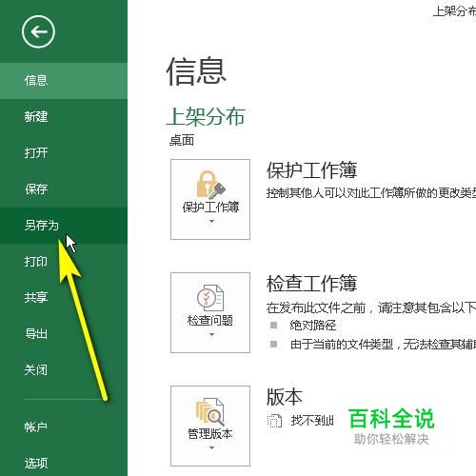Click the line beginning 由于当前的文件类型
The width and height of the screenshot is (476, 476).
coord(383,345)
